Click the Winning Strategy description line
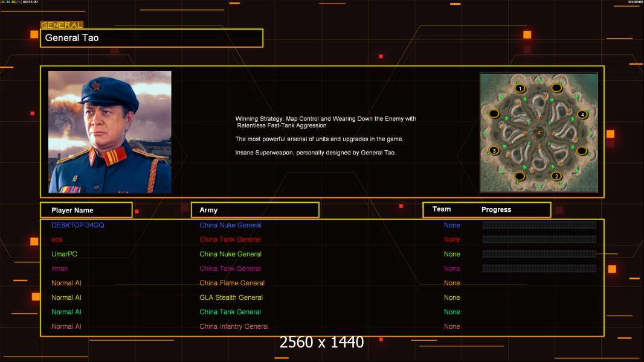This screenshot has height=362, width=644. click(326, 122)
